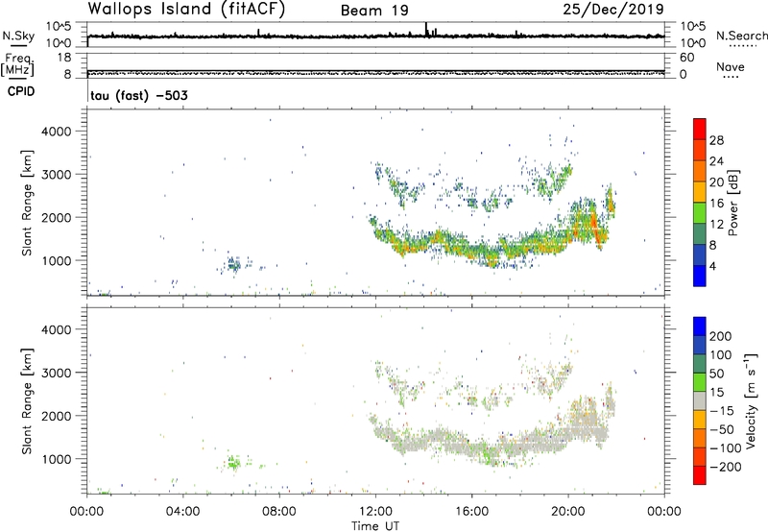Click the 'Power [dB]' colorbar label
The height and width of the screenshot is (532, 768).
click(732, 203)
